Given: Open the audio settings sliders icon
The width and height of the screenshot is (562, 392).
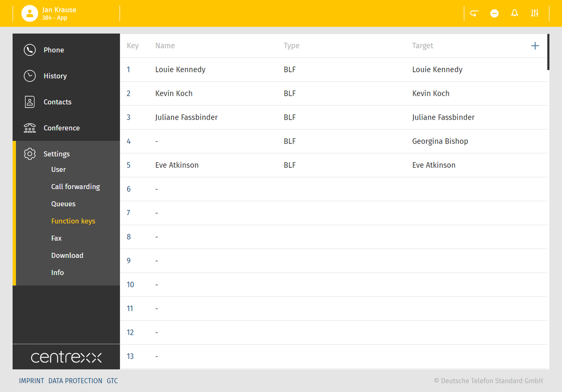Looking at the screenshot, I should click(534, 13).
